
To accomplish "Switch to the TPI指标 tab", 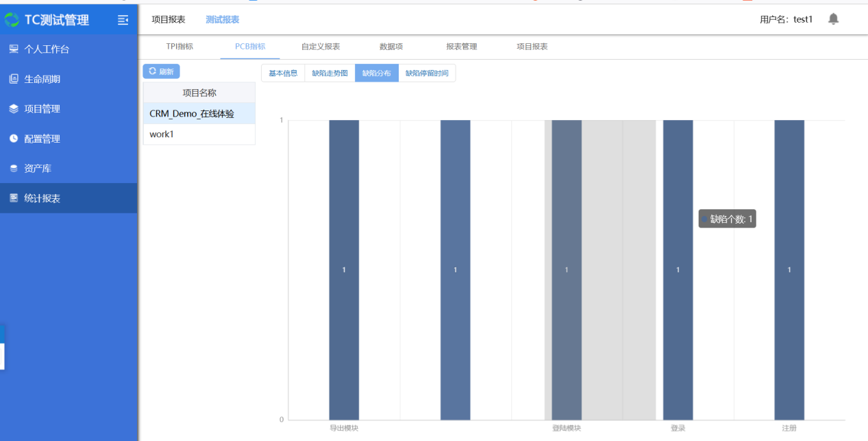I will point(179,47).
